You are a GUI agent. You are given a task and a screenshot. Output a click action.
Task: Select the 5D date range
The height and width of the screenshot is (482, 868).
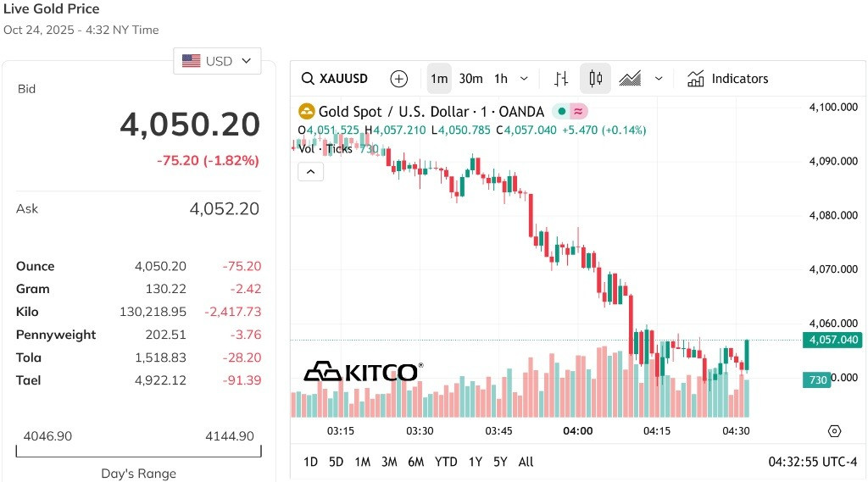click(x=336, y=462)
